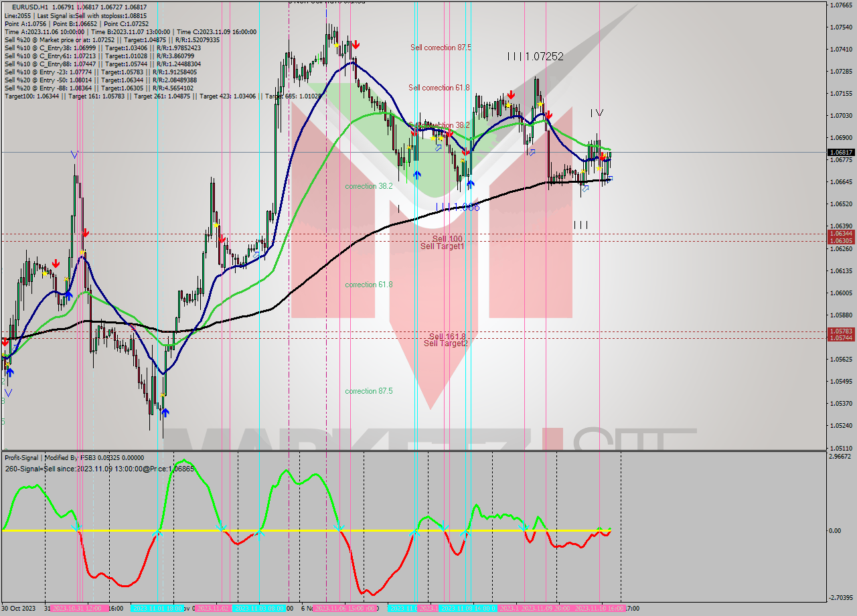Select the 'Sell correction 61.8' label
Image resolution: width=857 pixels, height=616 pixels.
pyautogui.click(x=439, y=88)
